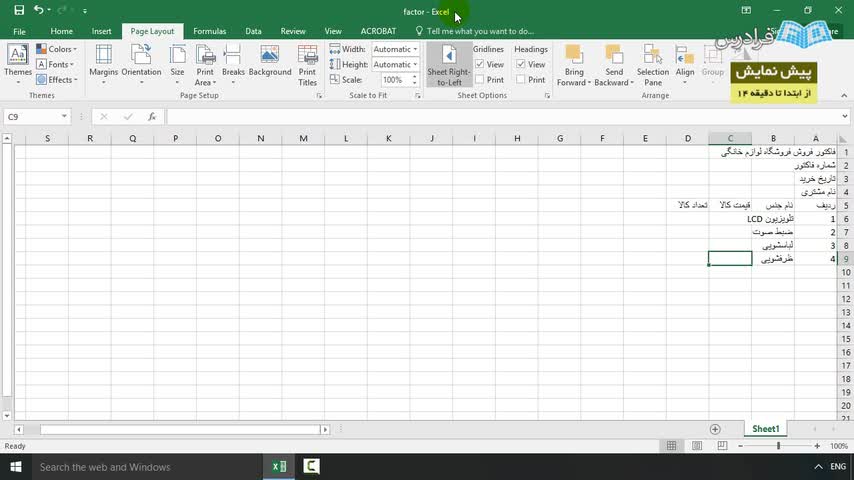
Task: Open the Align objects menu
Action: coord(685,65)
